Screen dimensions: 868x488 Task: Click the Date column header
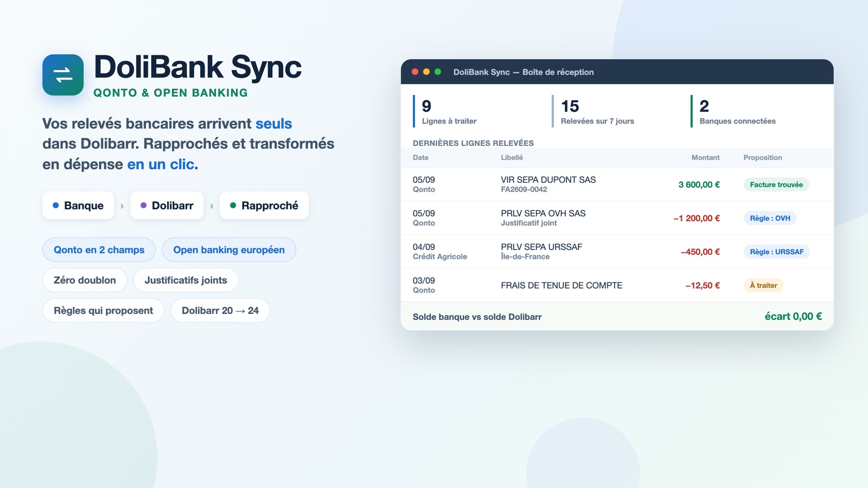point(420,158)
